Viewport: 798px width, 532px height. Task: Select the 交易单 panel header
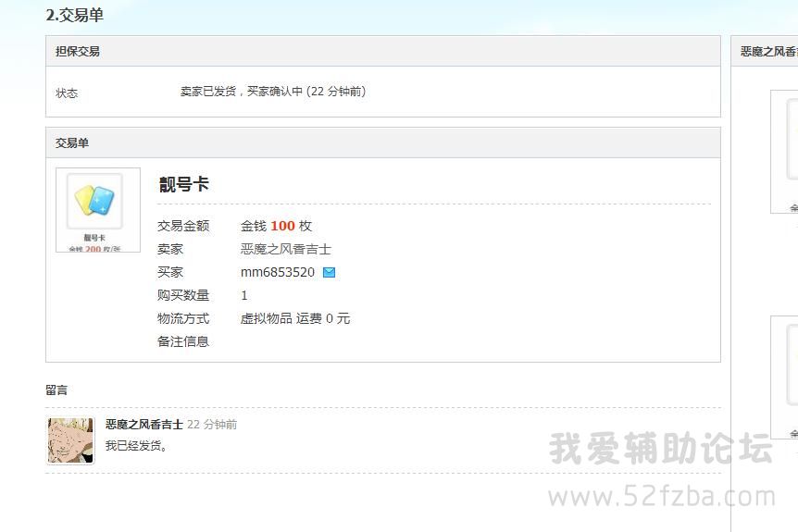coord(383,142)
